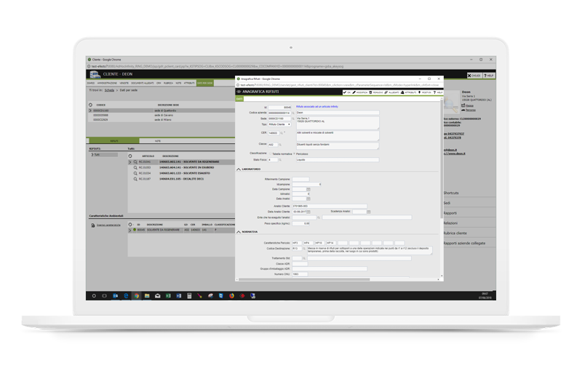This screenshot has width=582, height=392.
Task: Click the Scheda breadcrumb link
Action: pos(109,89)
